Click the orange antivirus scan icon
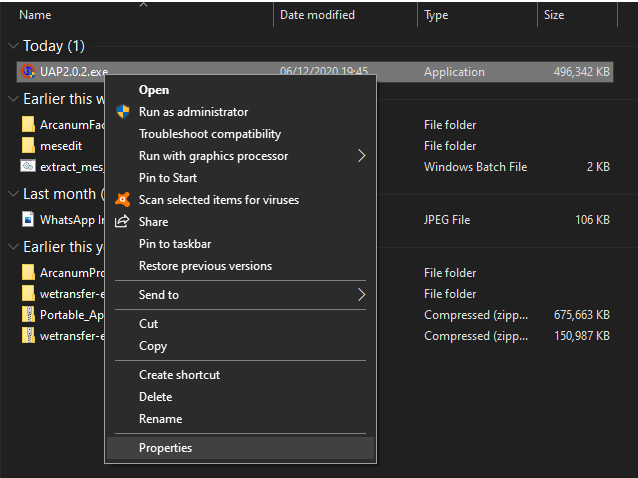The height and width of the screenshot is (478, 638). point(123,200)
